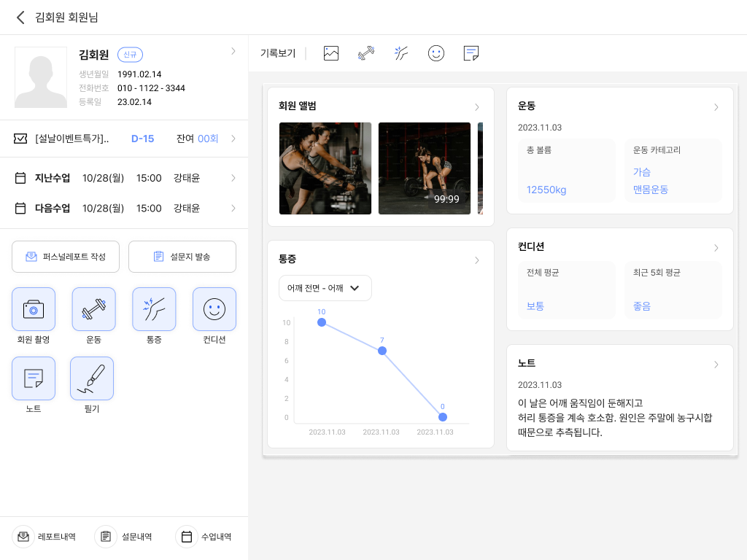Image resolution: width=747 pixels, height=560 pixels.
Task: Expand member profile details chevron
Action: tap(233, 51)
